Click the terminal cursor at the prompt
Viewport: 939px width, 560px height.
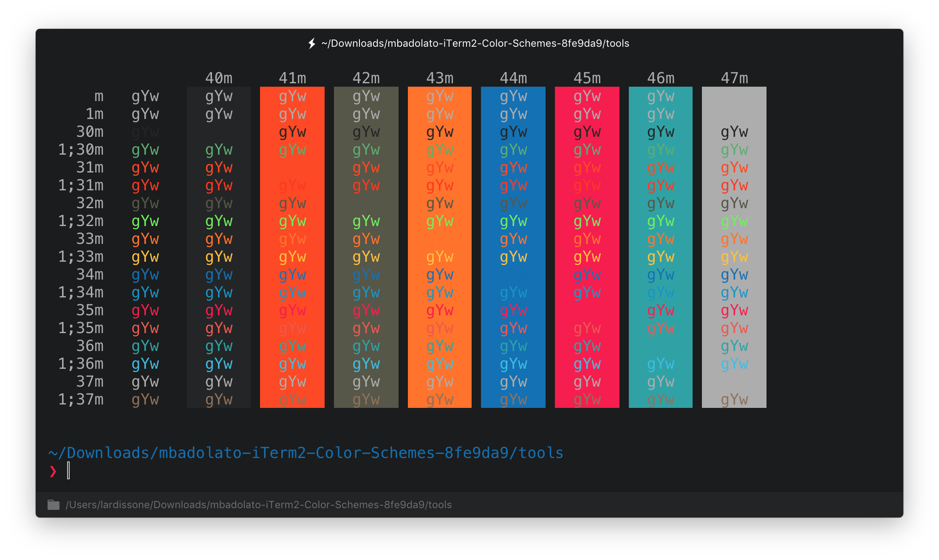coord(68,471)
